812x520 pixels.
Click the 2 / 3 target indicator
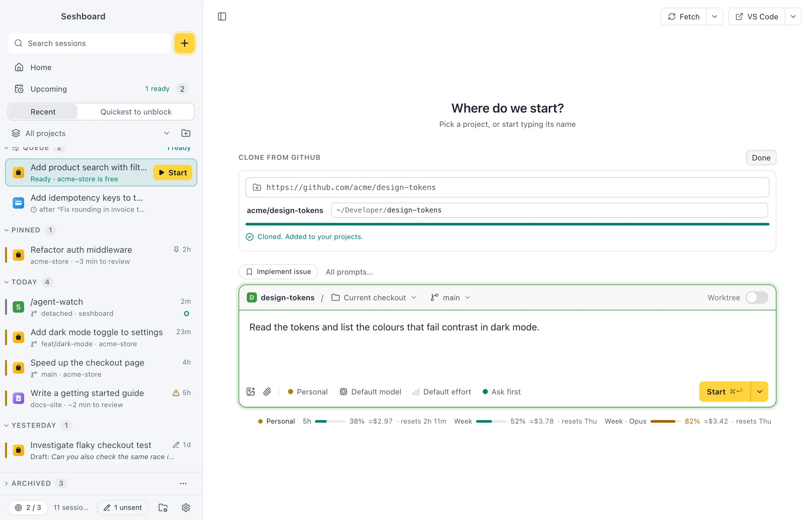point(28,507)
